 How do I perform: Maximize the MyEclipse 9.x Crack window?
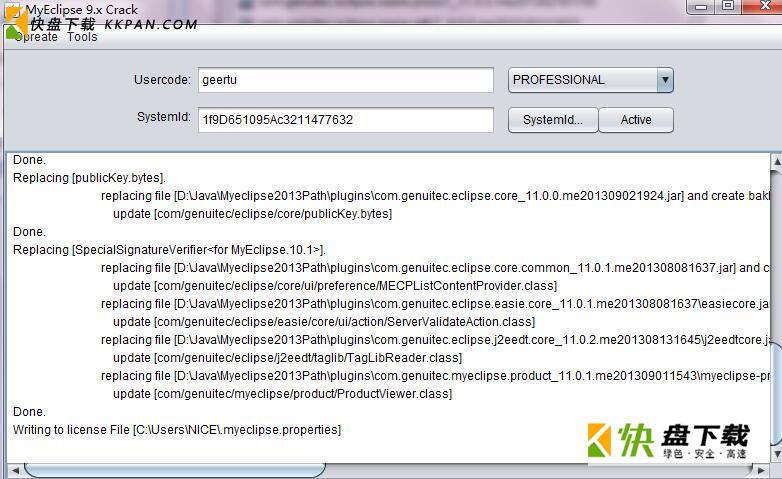(729, 6)
